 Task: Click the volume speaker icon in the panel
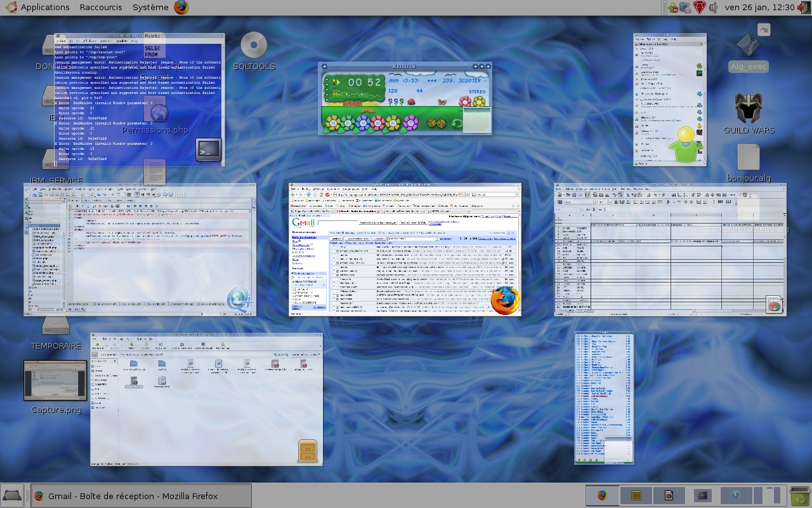click(714, 8)
